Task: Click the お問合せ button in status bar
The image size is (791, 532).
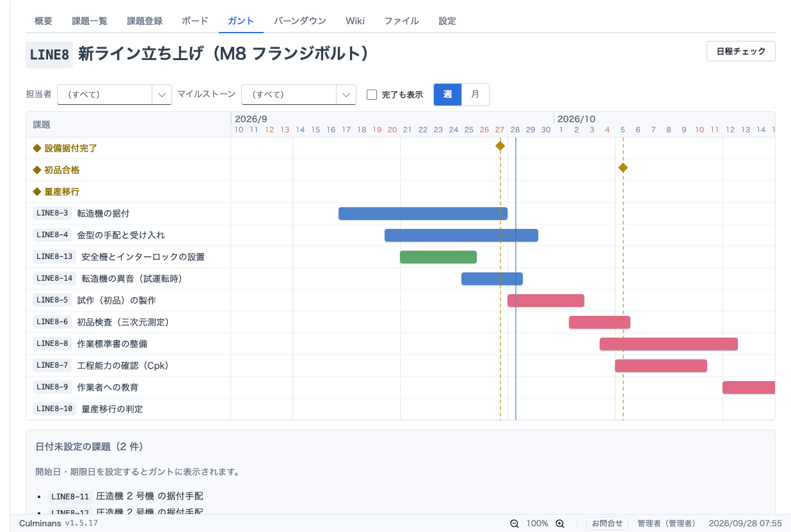Action: (607, 523)
